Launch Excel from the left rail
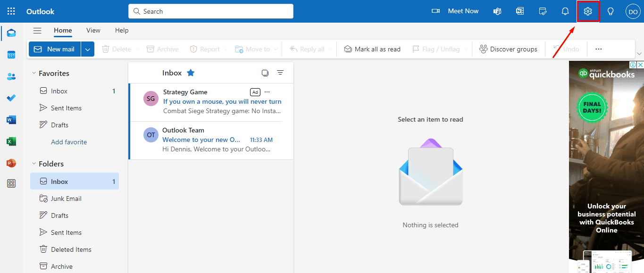Viewport: 644px width, 273px height. (x=11, y=141)
